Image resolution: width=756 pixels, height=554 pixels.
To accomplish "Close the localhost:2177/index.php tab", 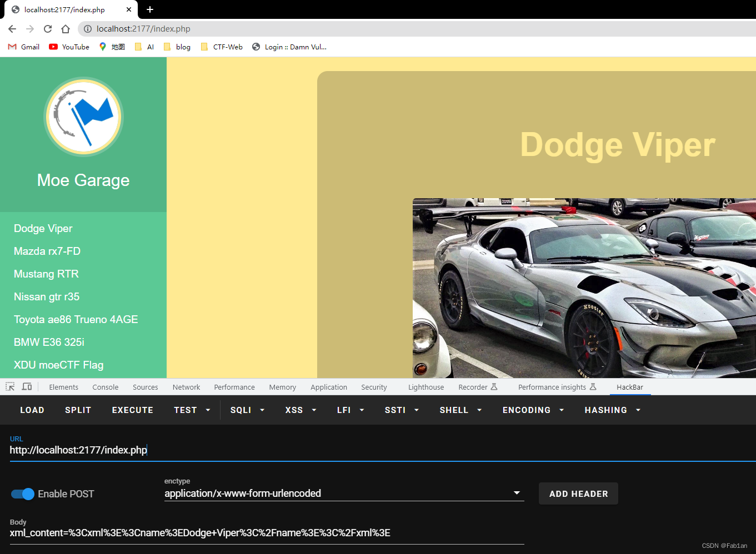I will [x=129, y=9].
